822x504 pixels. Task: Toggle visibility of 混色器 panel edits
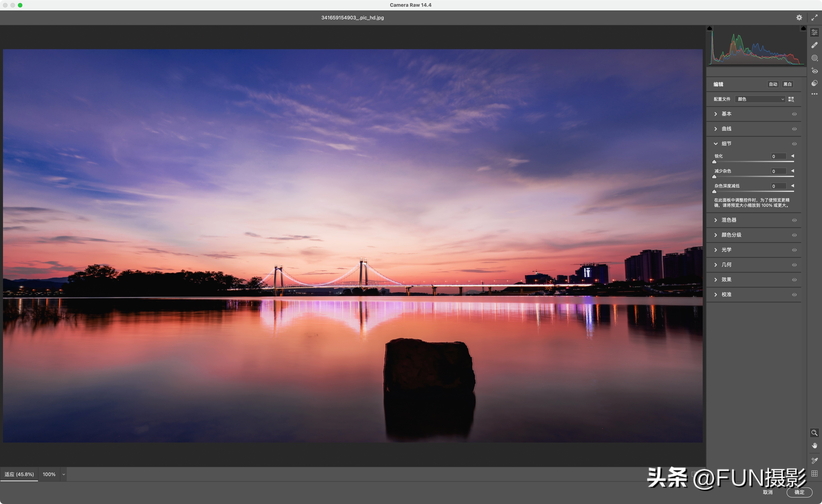794,220
